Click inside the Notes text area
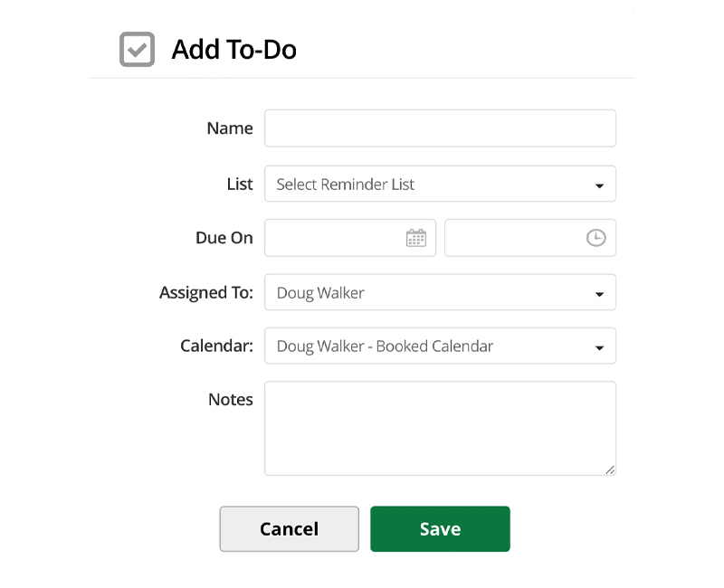Viewport: 724px width, 588px height. point(440,425)
